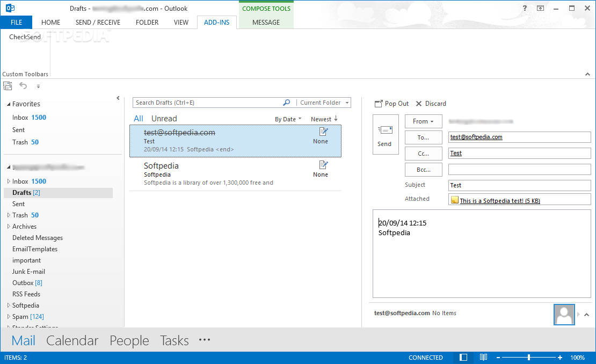Switch to Reading view icon in status bar
596x364 pixels.
[x=483, y=358]
